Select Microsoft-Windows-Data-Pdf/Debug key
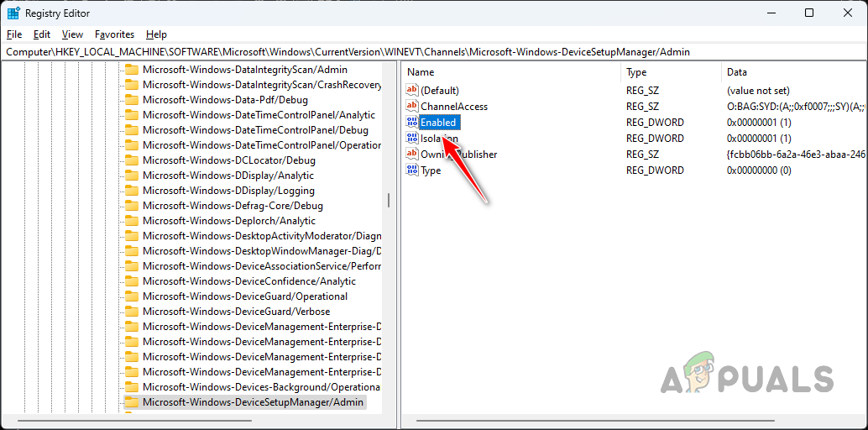This screenshot has height=430, width=868. click(225, 100)
